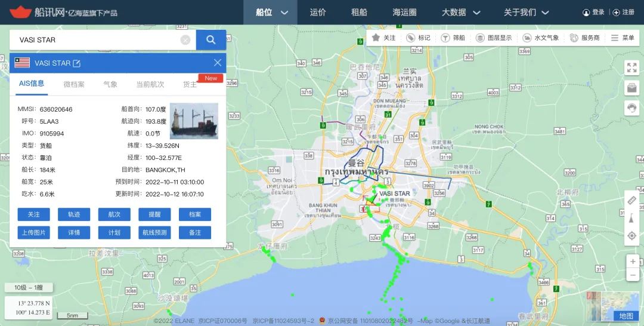Open the 菜单 hamburger menu
The image size is (644, 326).
pos(622,38)
